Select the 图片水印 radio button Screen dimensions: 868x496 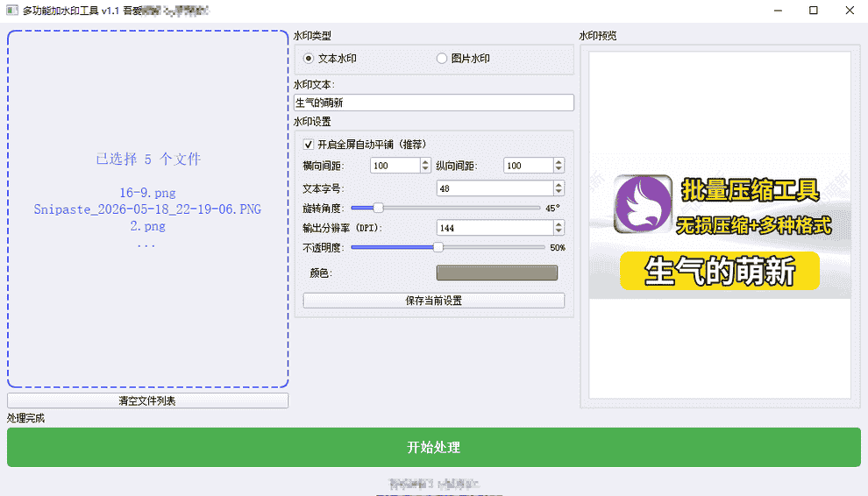click(441, 58)
